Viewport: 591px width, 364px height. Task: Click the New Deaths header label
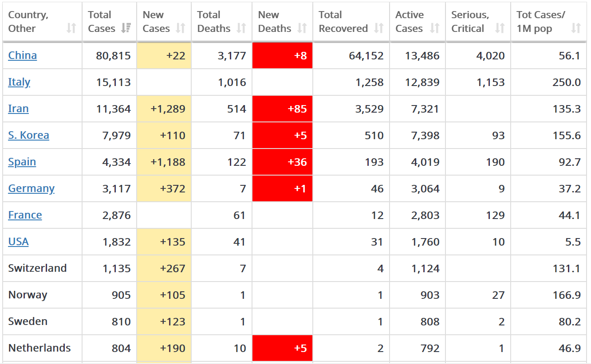pos(275,22)
